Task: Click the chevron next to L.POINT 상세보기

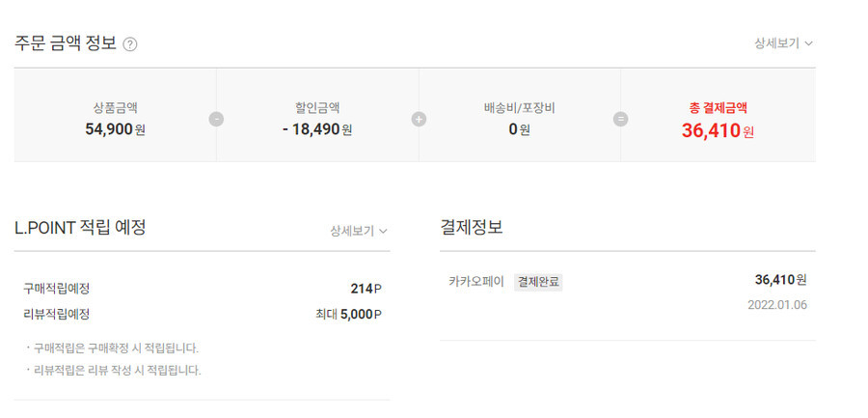Action: (383, 231)
